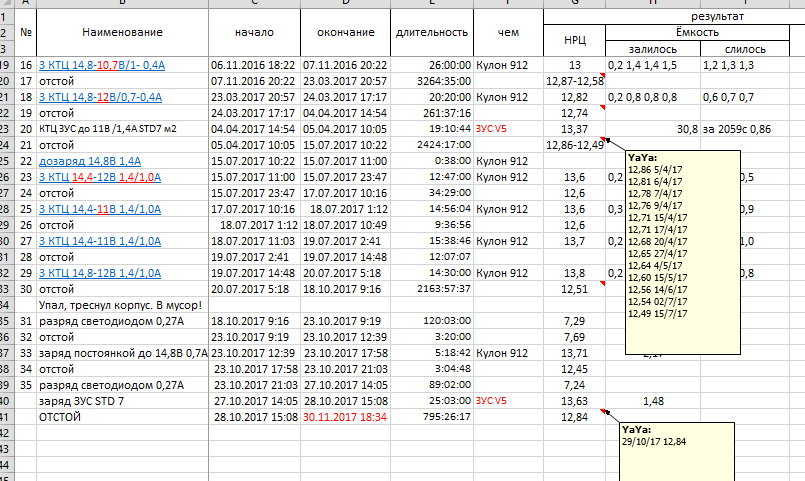Select the cell with value '12,87-12,58'
Image resolution: width=805 pixels, height=481 pixels.
tap(574, 81)
